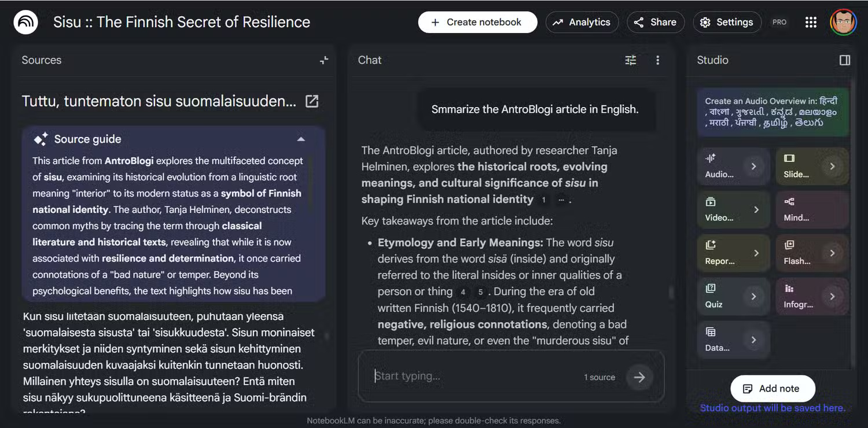Share this notebook
The image size is (868, 428).
click(656, 23)
